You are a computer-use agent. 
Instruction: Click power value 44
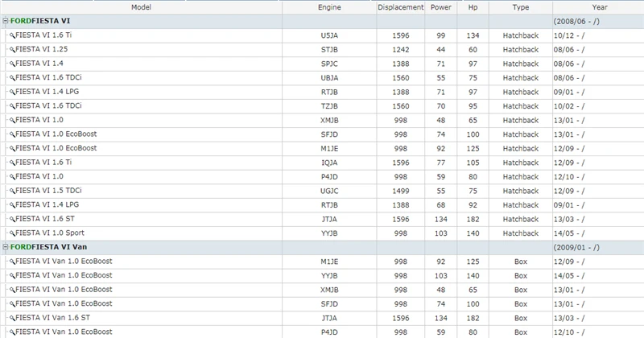coord(440,50)
